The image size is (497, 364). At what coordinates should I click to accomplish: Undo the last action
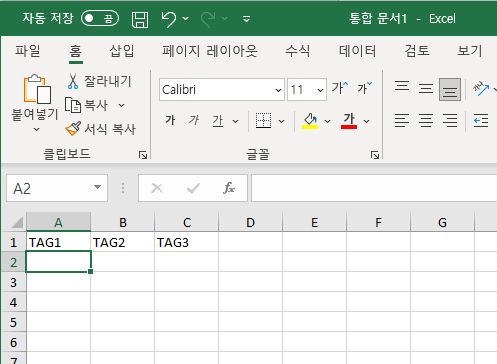pyautogui.click(x=168, y=19)
